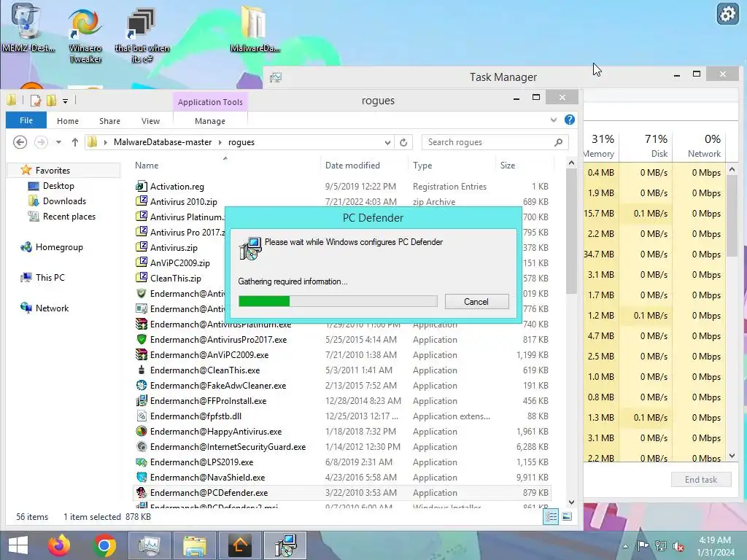Open the MalwareDatabase desktop folder
Viewport: 747px width, 560px height.
pos(255,28)
